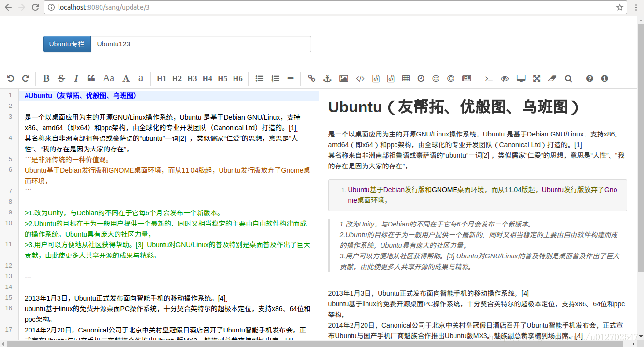Apply strikethrough formatting
644x347 pixels.
pos(61,78)
